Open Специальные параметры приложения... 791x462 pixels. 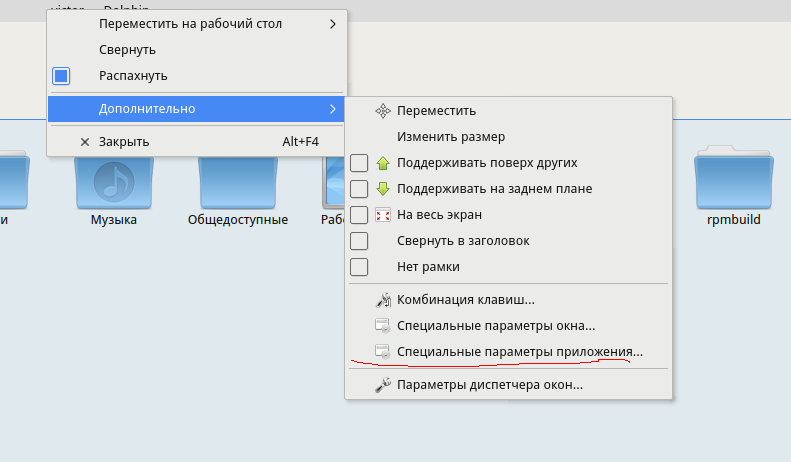point(508,352)
